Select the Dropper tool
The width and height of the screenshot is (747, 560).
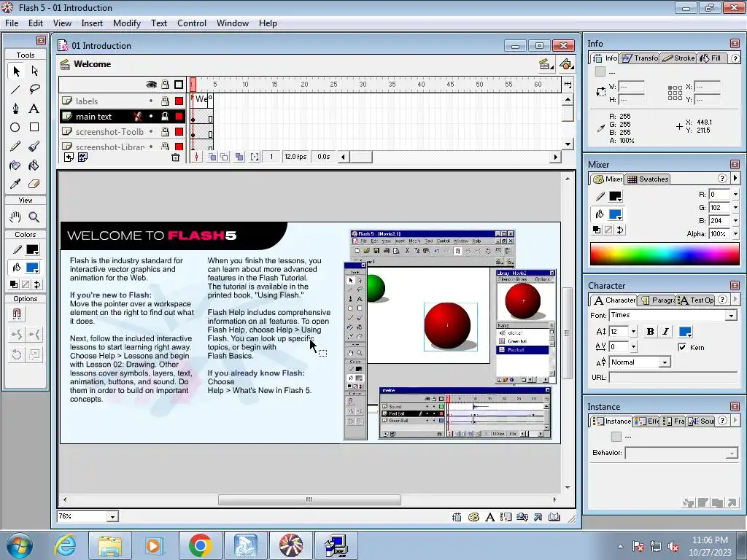coord(16,184)
